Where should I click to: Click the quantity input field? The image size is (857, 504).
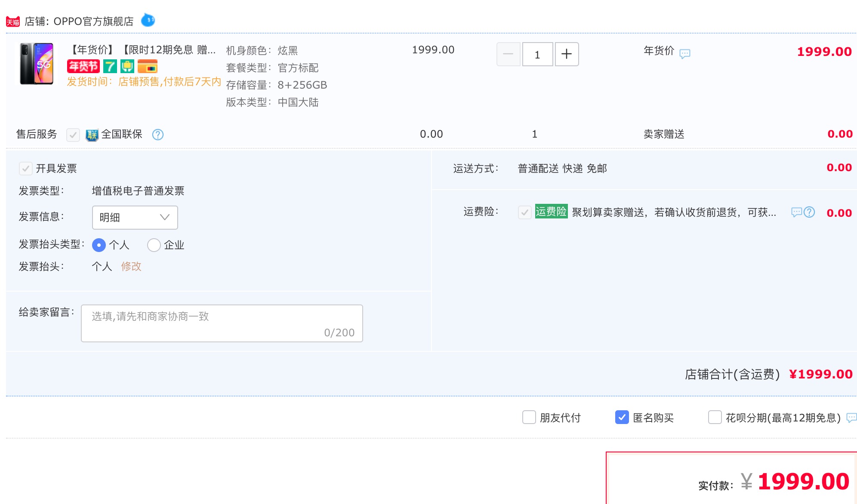pyautogui.click(x=537, y=54)
